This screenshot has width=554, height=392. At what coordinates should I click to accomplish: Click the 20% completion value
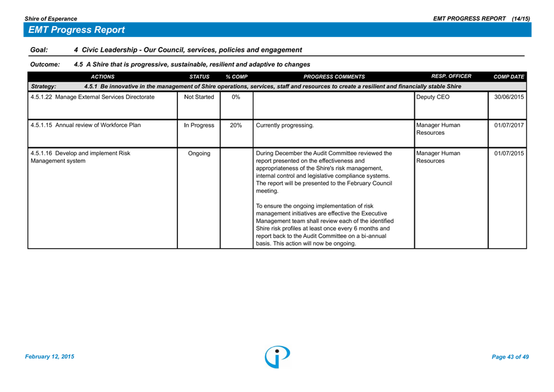click(236, 125)
